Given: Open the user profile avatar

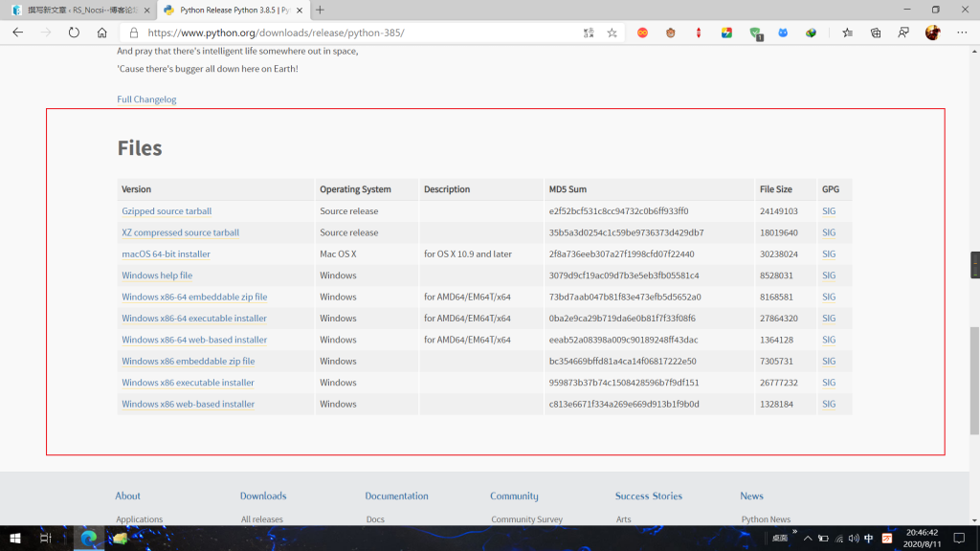Looking at the screenshot, I should (932, 33).
